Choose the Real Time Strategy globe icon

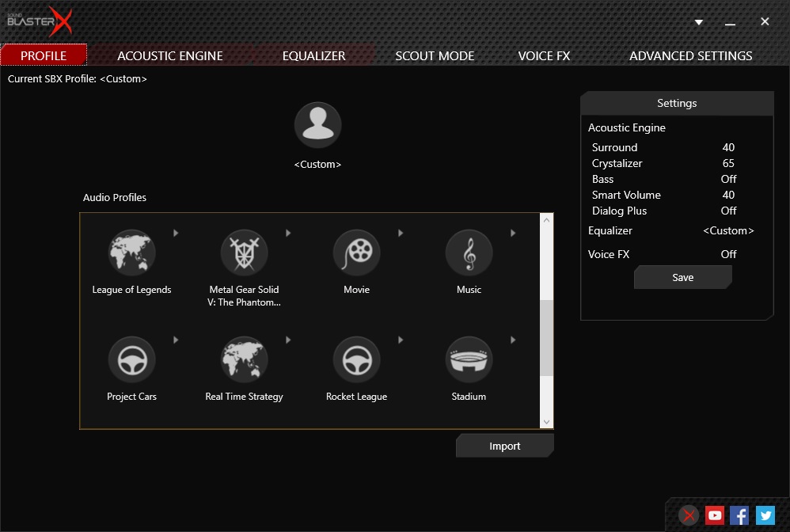[245, 359]
